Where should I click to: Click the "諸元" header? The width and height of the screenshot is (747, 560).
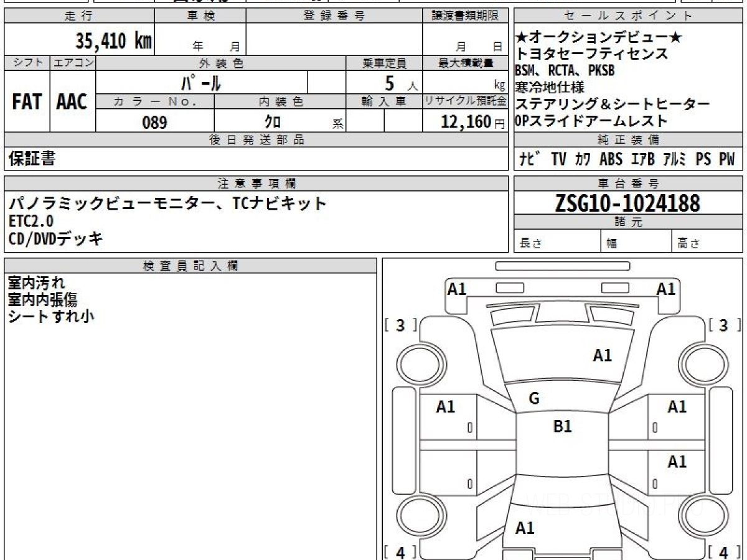click(628, 222)
